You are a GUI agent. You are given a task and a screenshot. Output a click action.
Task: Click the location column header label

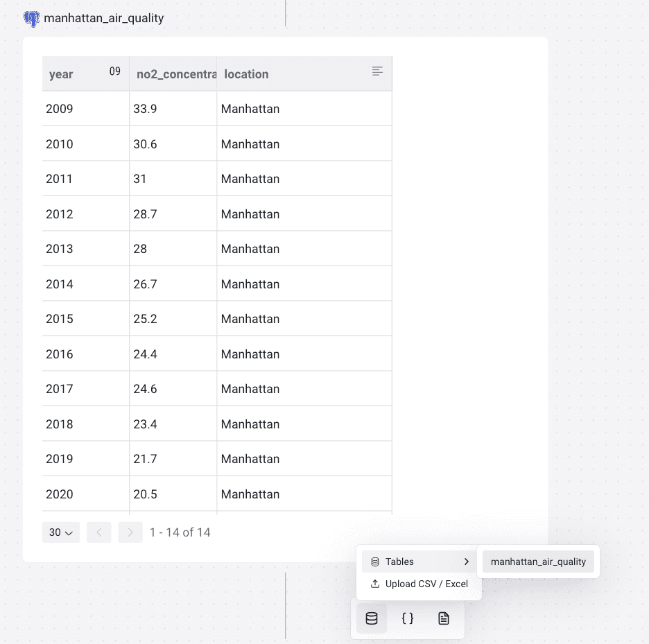point(246,74)
